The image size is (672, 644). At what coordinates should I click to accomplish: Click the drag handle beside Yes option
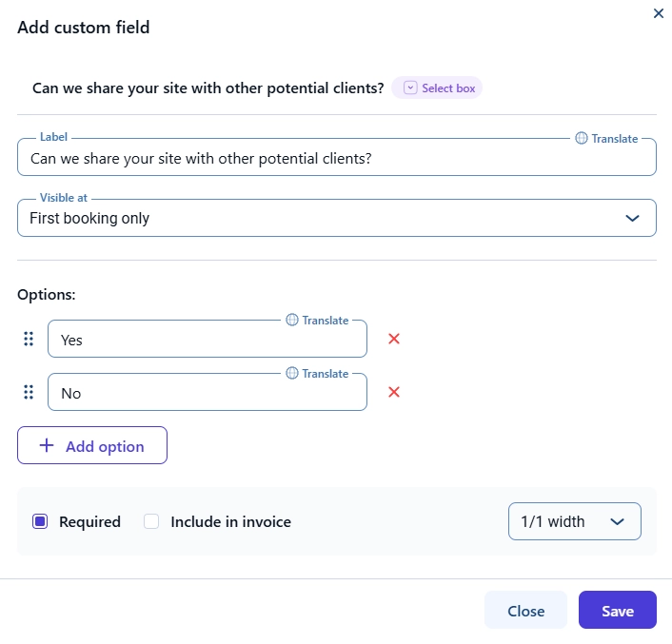pos(29,339)
